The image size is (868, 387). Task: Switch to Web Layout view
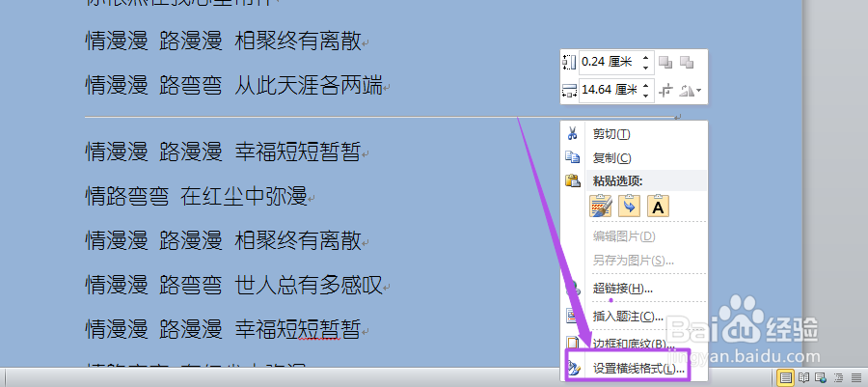click(821, 377)
